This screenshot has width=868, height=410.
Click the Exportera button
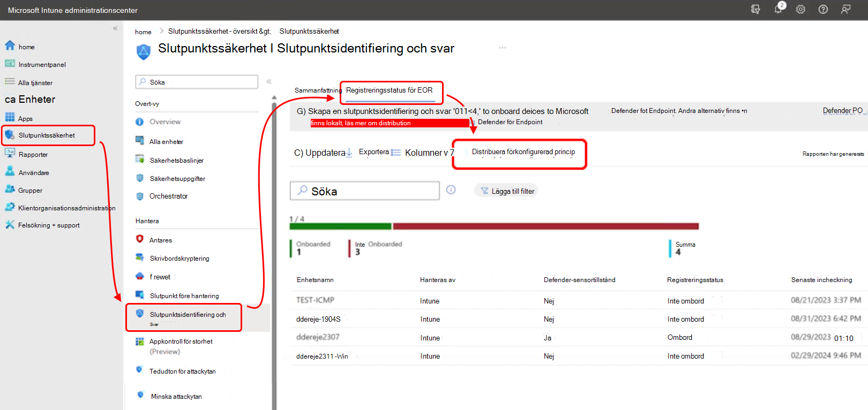coord(374,152)
